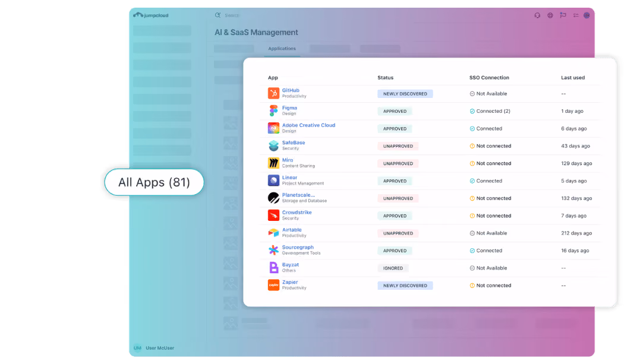Screen dimensions: 624x364
Task: Open the Miro app link
Action: click(x=287, y=160)
